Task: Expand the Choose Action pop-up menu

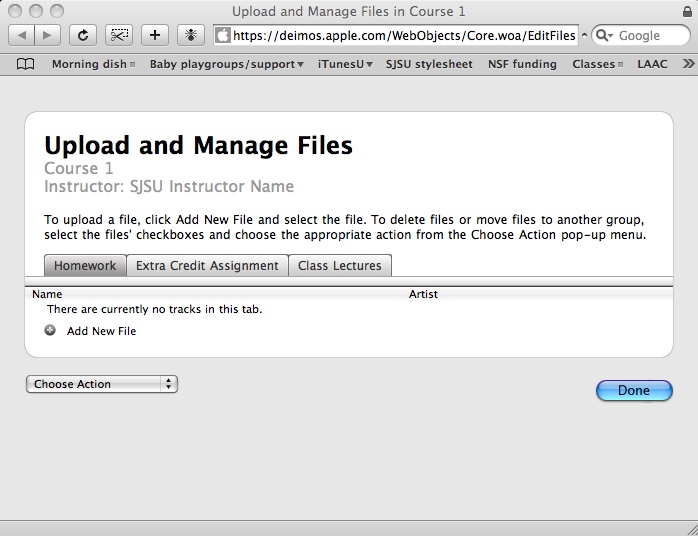Action: pos(101,384)
